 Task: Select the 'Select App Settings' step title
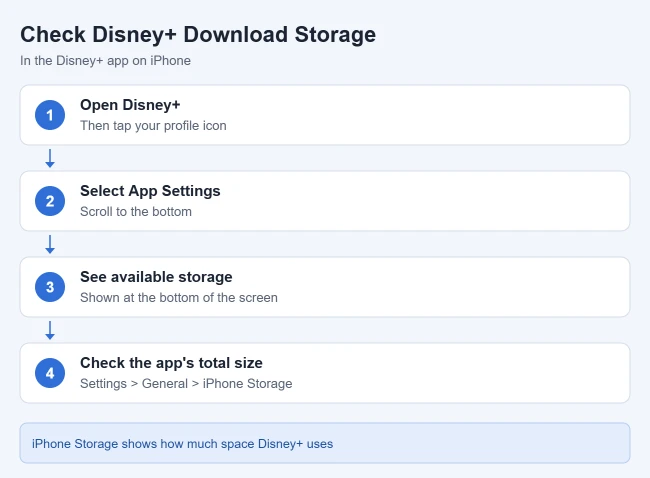(x=150, y=191)
